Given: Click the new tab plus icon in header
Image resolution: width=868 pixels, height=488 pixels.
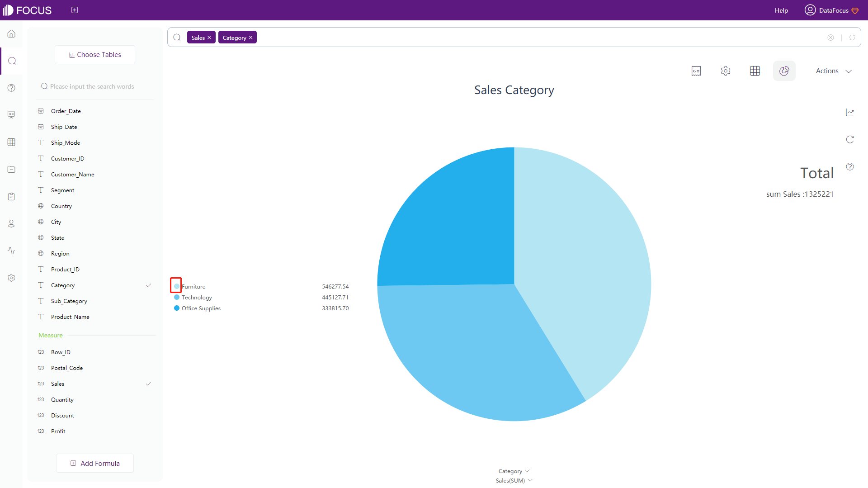Looking at the screenshot, I should coord(75,10).
